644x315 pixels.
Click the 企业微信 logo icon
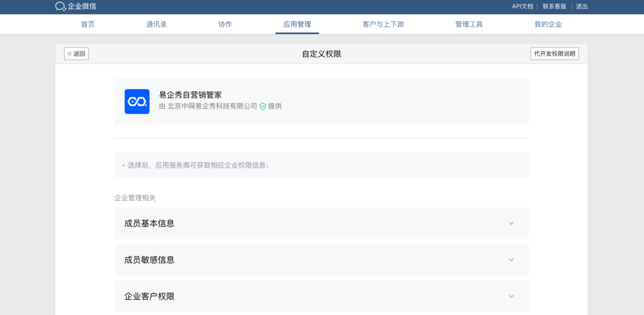pyautogui.click(x=61, y=6)
